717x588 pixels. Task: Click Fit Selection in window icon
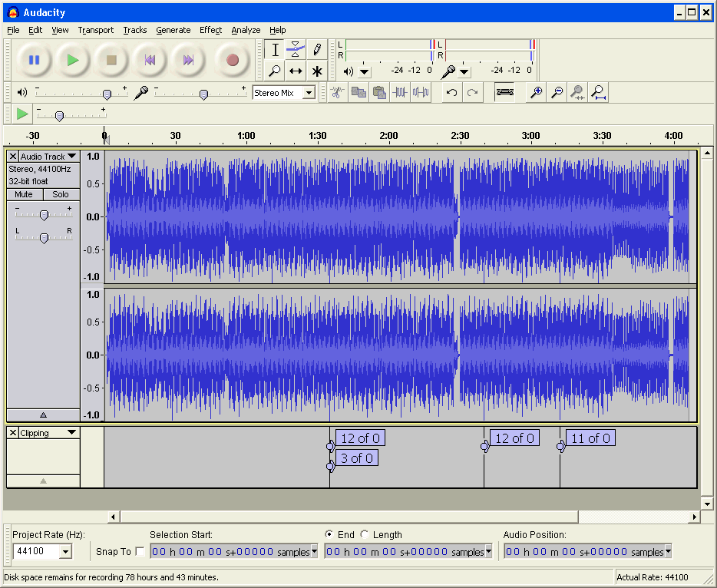click(577, 93)
